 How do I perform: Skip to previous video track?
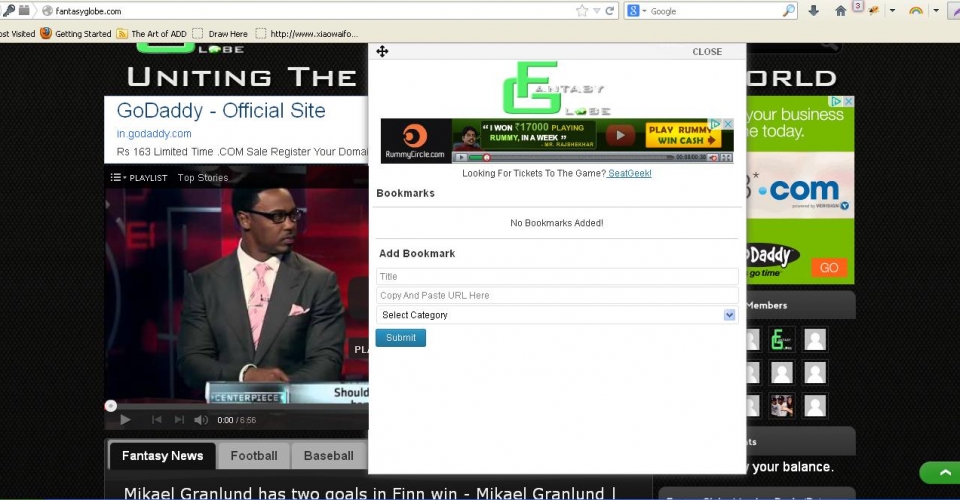(157, 420)
